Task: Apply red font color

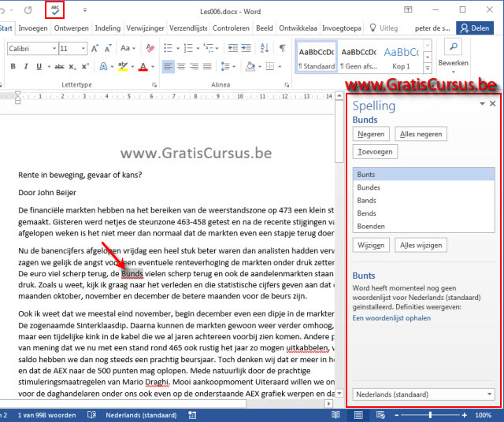Action: pyautogui.click(x=143, y=67)
